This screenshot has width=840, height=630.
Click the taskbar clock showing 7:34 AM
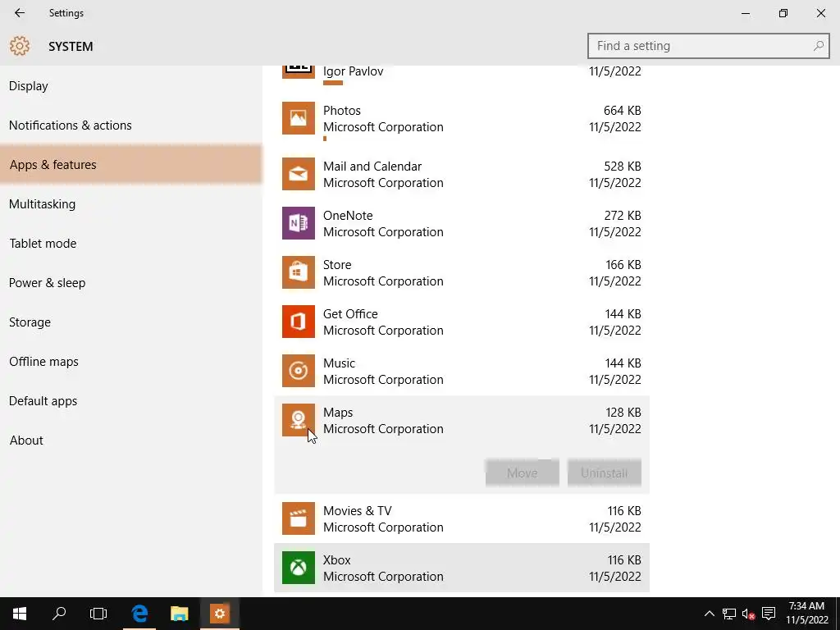[x=807, y=614]
